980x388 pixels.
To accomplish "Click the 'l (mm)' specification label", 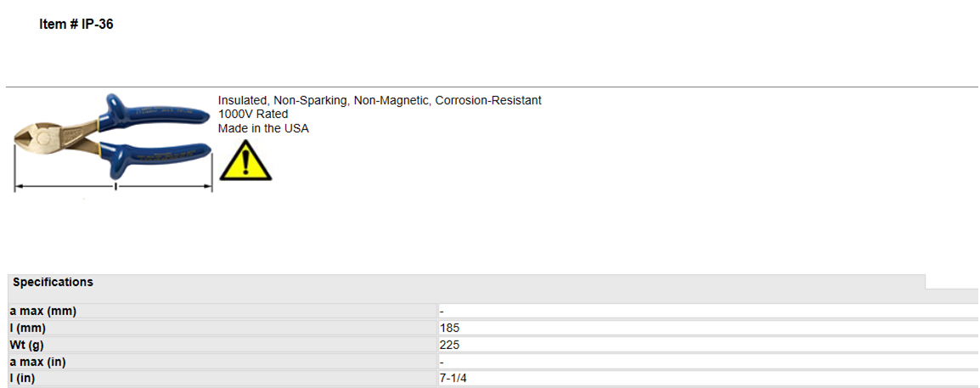I will 223,328.
